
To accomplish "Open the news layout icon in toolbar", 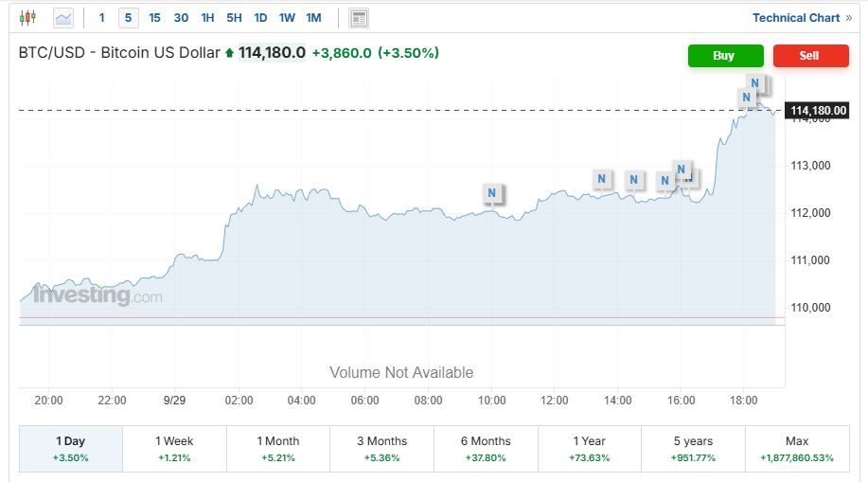I will click(359, 17).
